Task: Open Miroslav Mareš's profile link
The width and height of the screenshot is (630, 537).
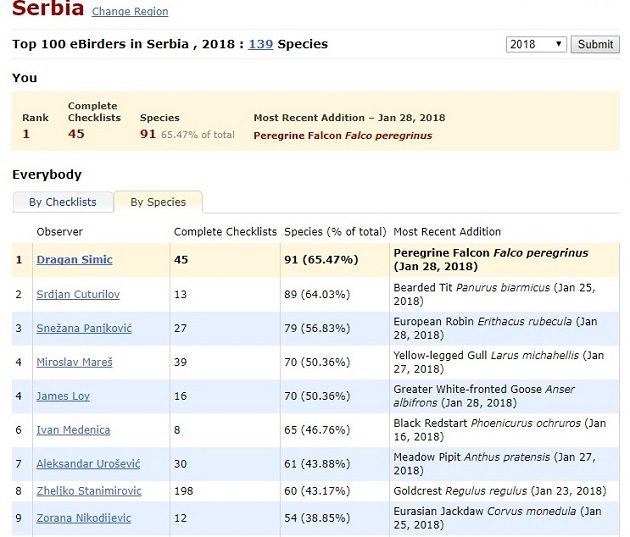Action: coord(74,362)
